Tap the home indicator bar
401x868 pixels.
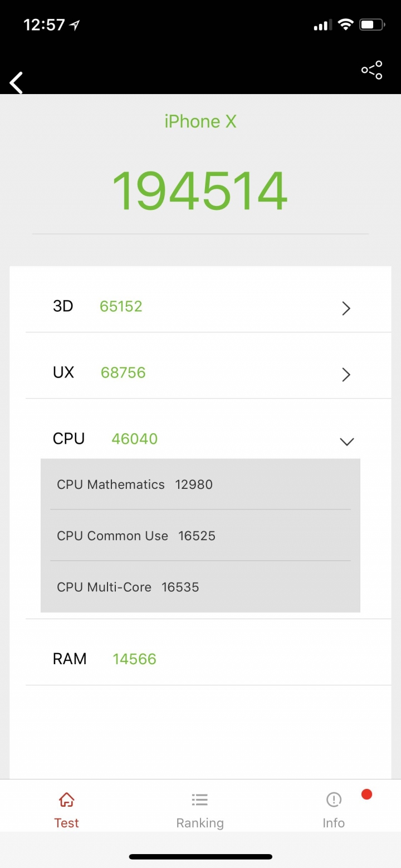[x=200, y=856]
